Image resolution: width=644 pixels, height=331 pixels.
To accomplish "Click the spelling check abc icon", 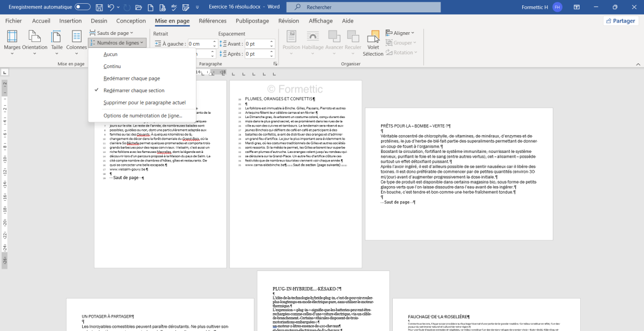I will (x=173, y=8).
